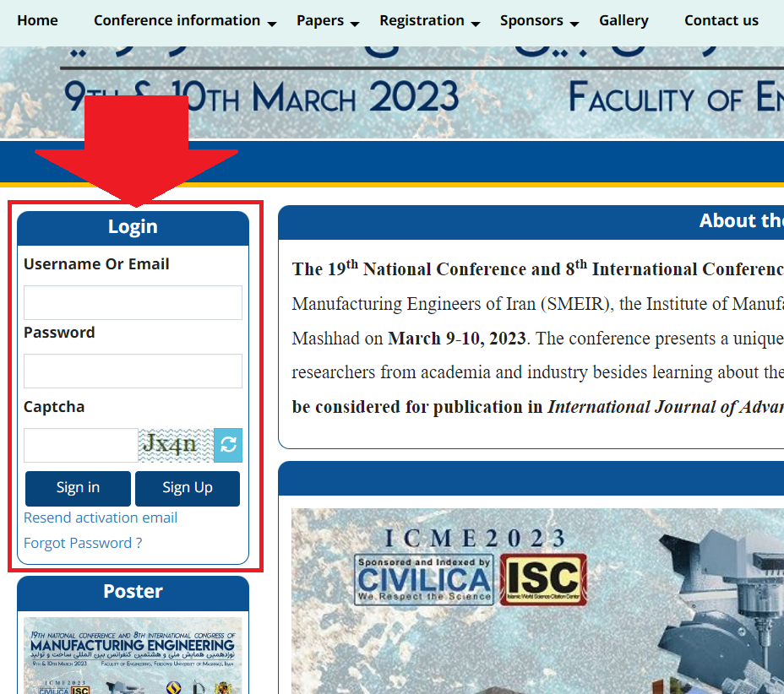
Task: Open the conference poster thumbnail
Action: point(133,655)
